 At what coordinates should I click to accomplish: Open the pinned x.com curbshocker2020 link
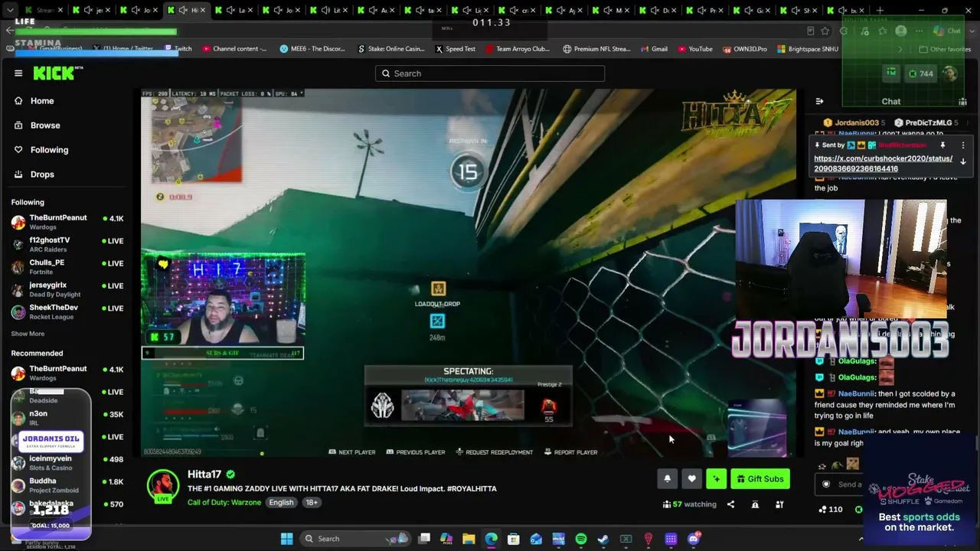coord(883,164)
